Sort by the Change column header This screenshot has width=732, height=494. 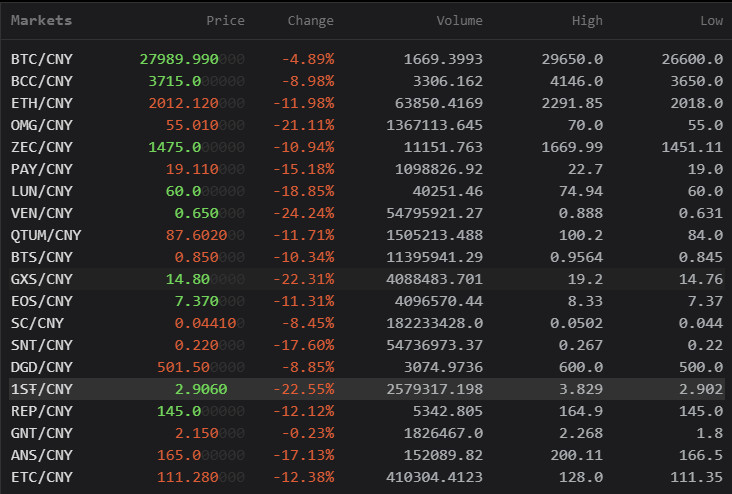click(x=310, y=20)
